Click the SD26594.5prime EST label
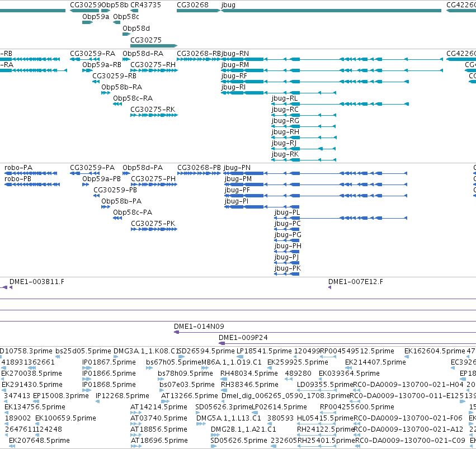Viewport: 476px width, 449px height. point(206,351)
